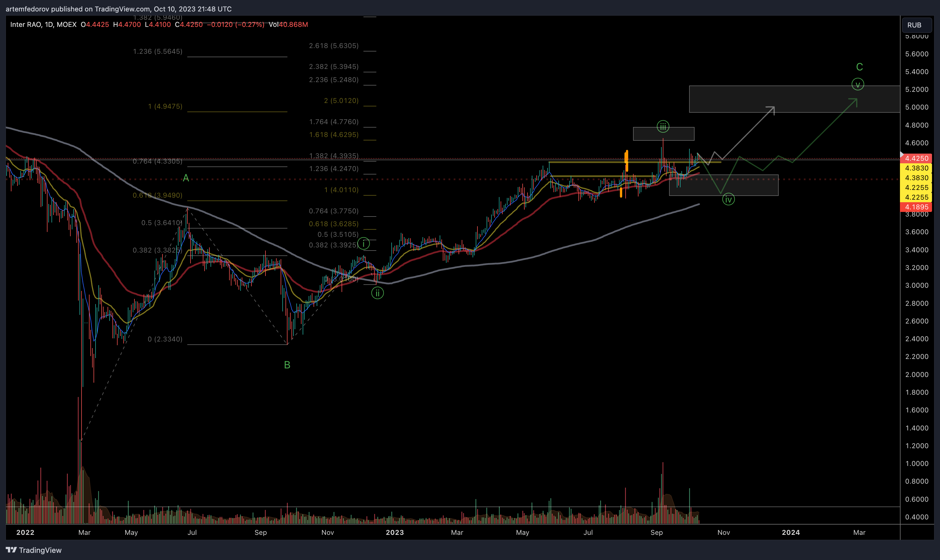Select the Fibonacci label 1.236 (5.5645)

[158, 51]
